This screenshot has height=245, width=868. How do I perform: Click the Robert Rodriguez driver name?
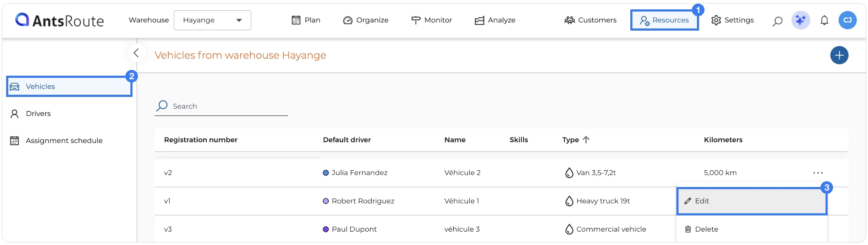[363, 201]
